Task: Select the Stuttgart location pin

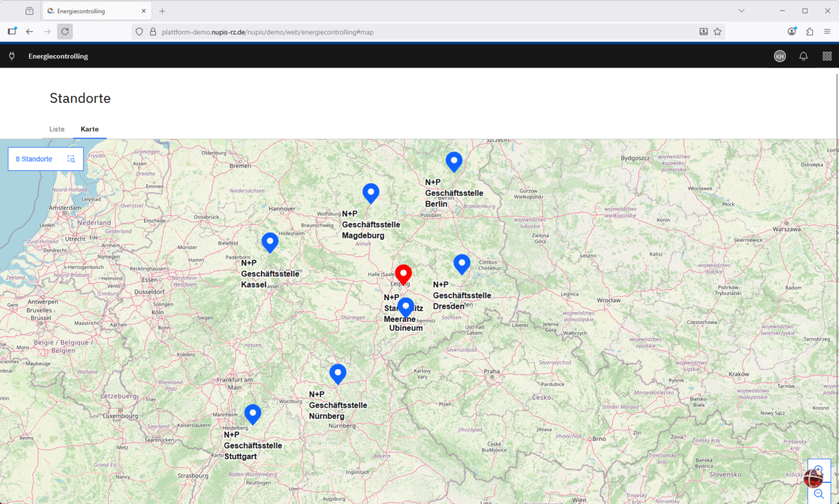Action: [x=252, y=415]
